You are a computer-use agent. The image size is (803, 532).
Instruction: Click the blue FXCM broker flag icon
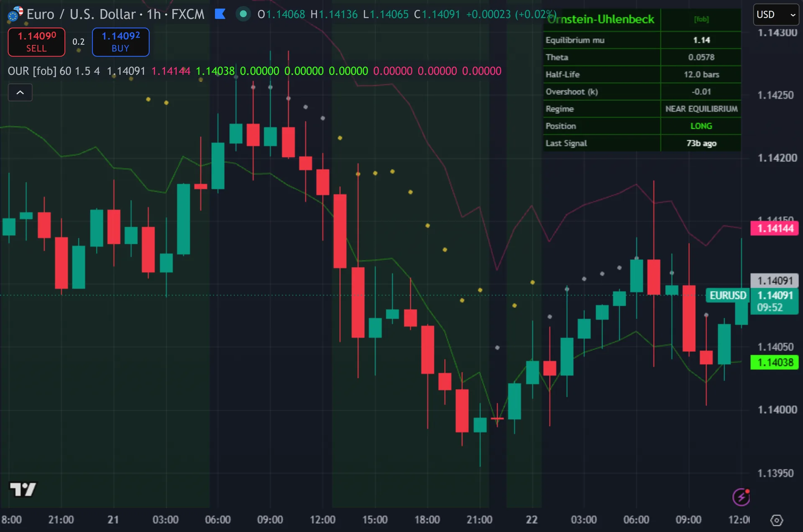220,14
